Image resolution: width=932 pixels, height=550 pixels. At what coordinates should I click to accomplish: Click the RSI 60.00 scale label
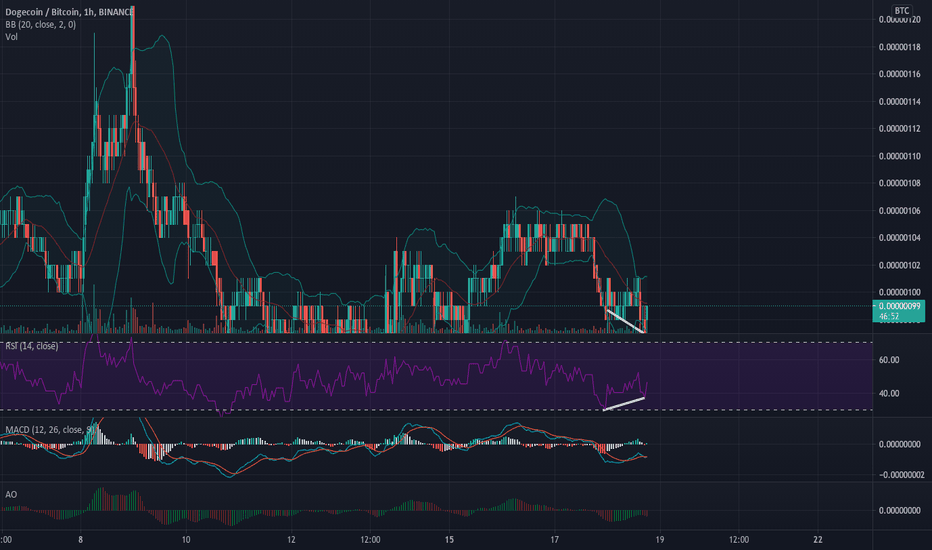click(889, 360)
